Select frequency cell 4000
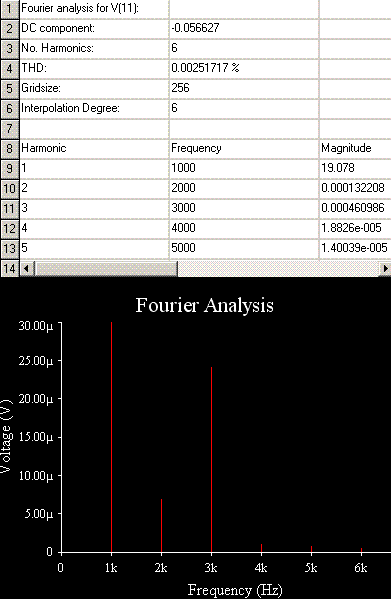The height and width of the screenshot is (599, 391). click(x=244, y=229)
